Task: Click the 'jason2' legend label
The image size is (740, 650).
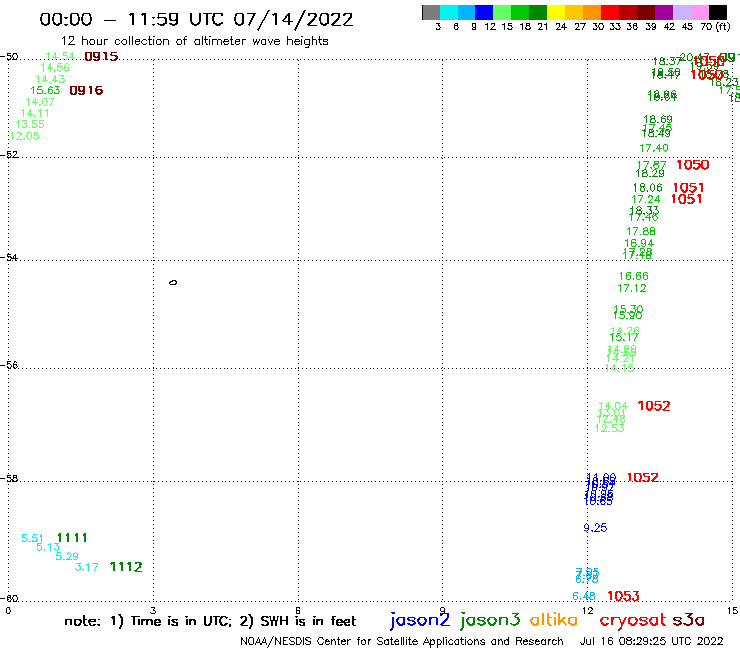Action: point(420,620)
